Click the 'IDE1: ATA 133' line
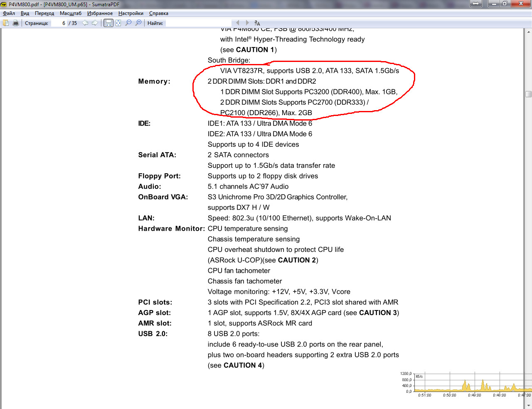Image resolution: width=532 pixels, height=409 pixels. pyautogui.click(x=260, y=123)
